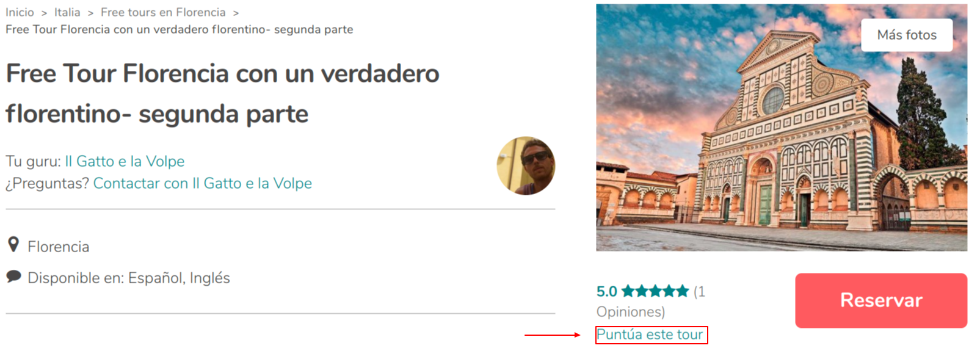This screenshot has width=980, height=348.
Task: Click the fifth star in the rating
Action: [682, 291]
